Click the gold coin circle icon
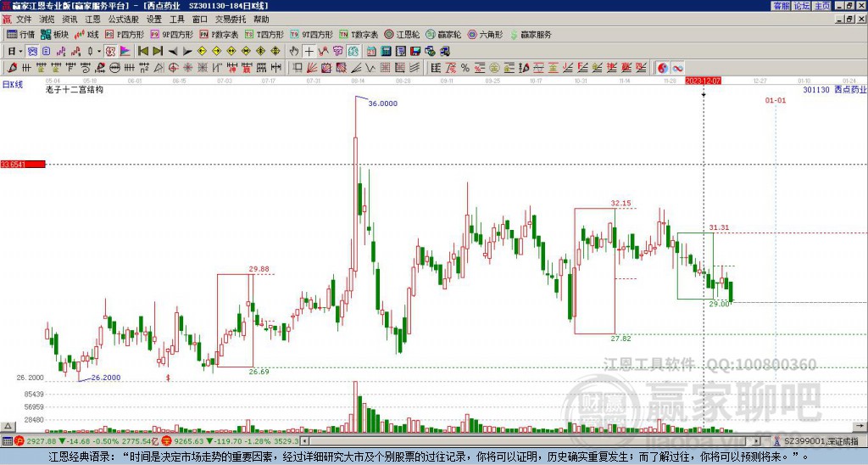This screenshot has width=868, height=465. pyautogui.click(x=494, y=68)
